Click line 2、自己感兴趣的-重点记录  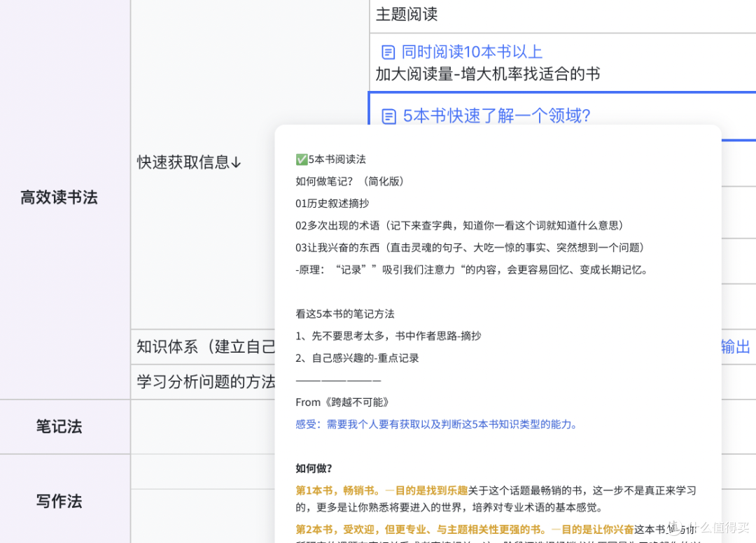357,358
